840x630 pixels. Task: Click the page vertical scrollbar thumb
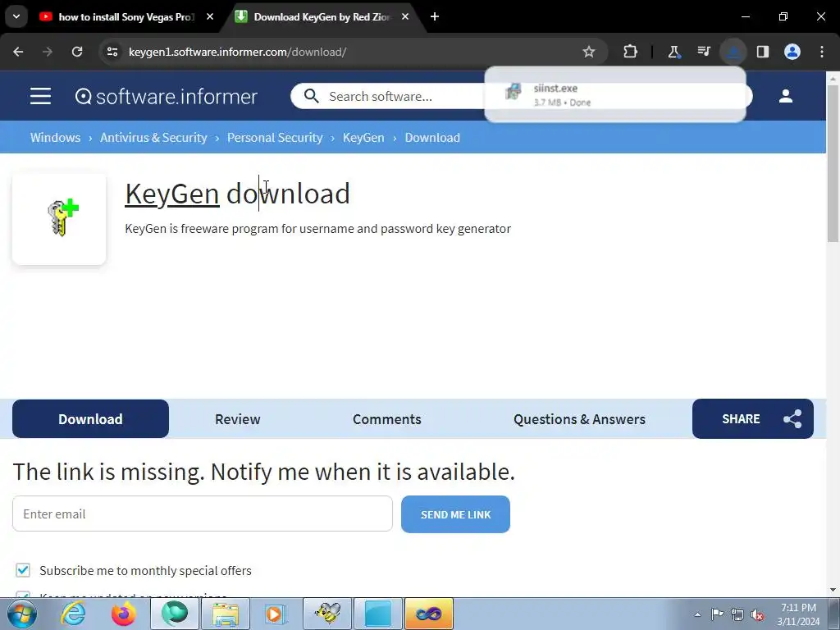[833, 163]
